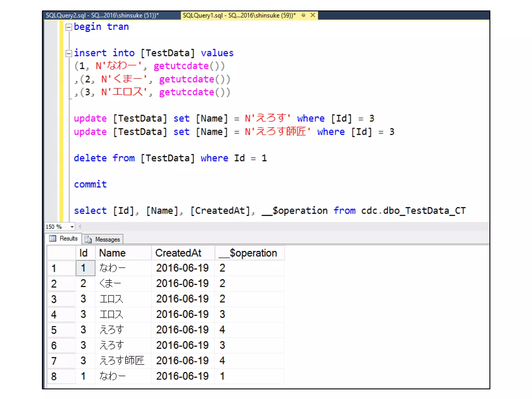
Task: Click the Results grid icon
Action: 52,238
